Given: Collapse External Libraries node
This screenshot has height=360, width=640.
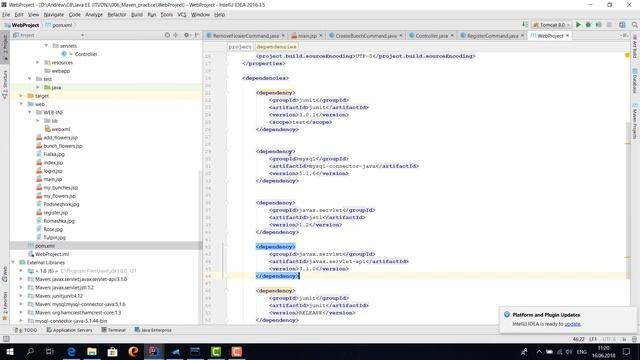Looking at the screenshot, I should click(13, 262).
